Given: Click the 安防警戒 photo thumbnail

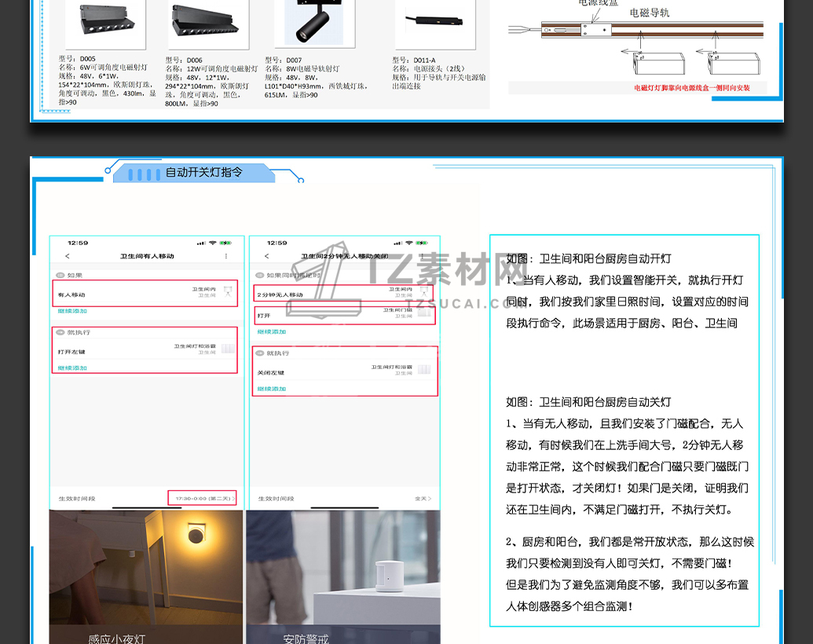Looking at the screenshot, I should (343, 576).
